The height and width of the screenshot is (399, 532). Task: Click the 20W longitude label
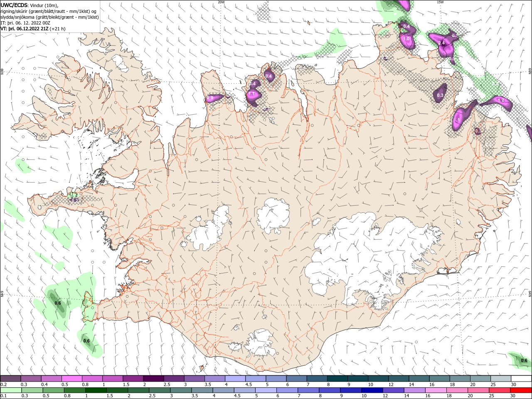click(x=221, y=2)
